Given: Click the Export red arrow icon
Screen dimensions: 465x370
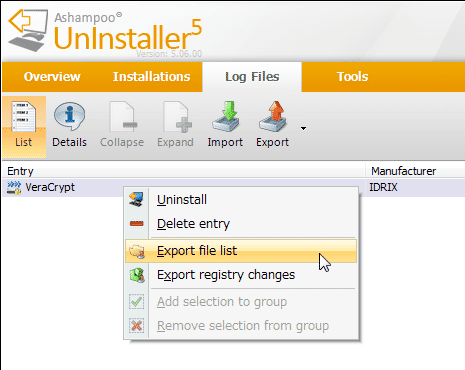Looking at the screenshot, I should (273, 117).
